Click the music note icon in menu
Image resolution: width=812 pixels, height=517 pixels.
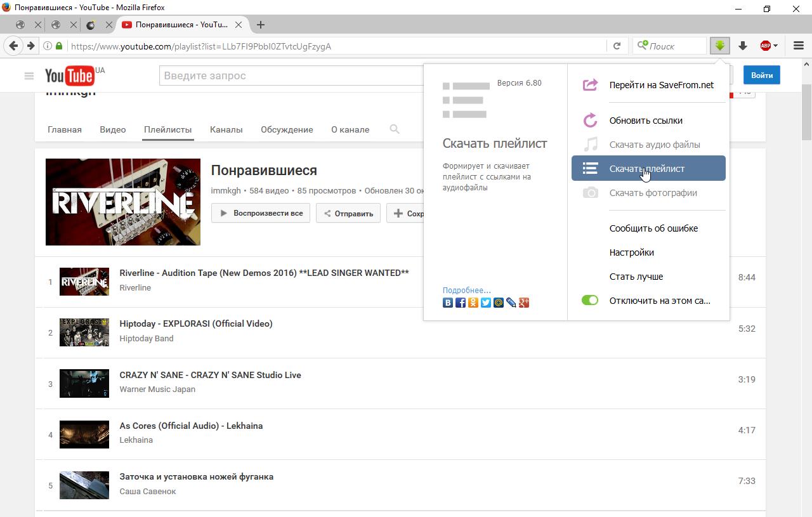pyautogui.click(x=591, y=144)
